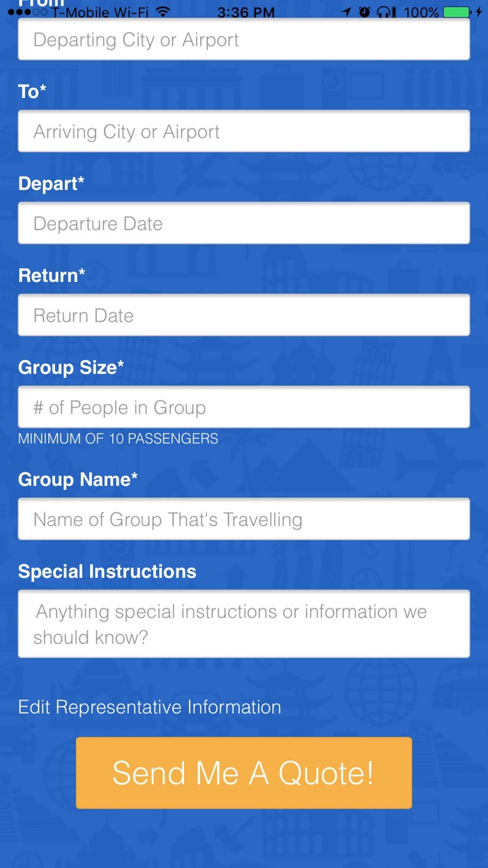The height and width of the screenshot is (868, 488).
Task: Tap the alarm clock icon
Action: pos(364,11)
